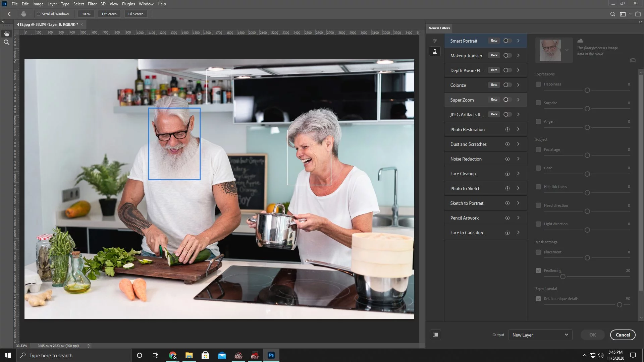Open File Explorer from the taskbar
Image resolution: width=644 pixels, height=362 pixels.
[189, 355]
